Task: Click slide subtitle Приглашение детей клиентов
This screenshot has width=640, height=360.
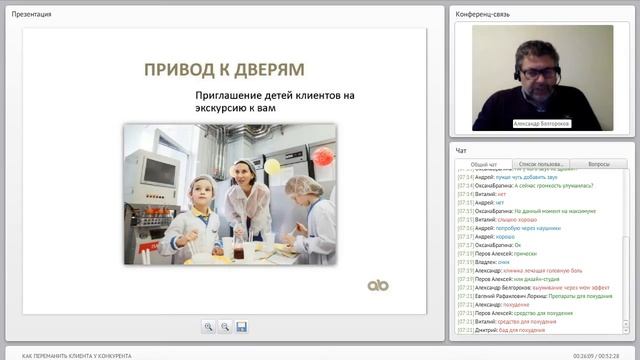Action: point(275,102)
